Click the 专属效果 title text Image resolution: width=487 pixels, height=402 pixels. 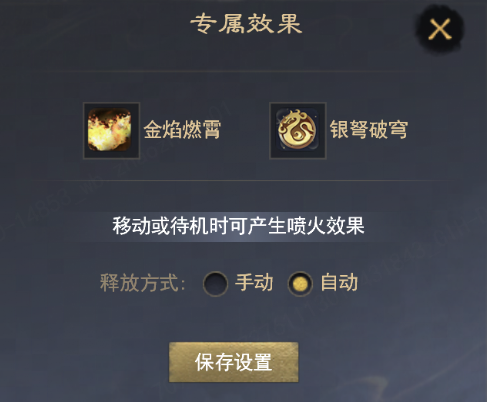tap(246, 24)
